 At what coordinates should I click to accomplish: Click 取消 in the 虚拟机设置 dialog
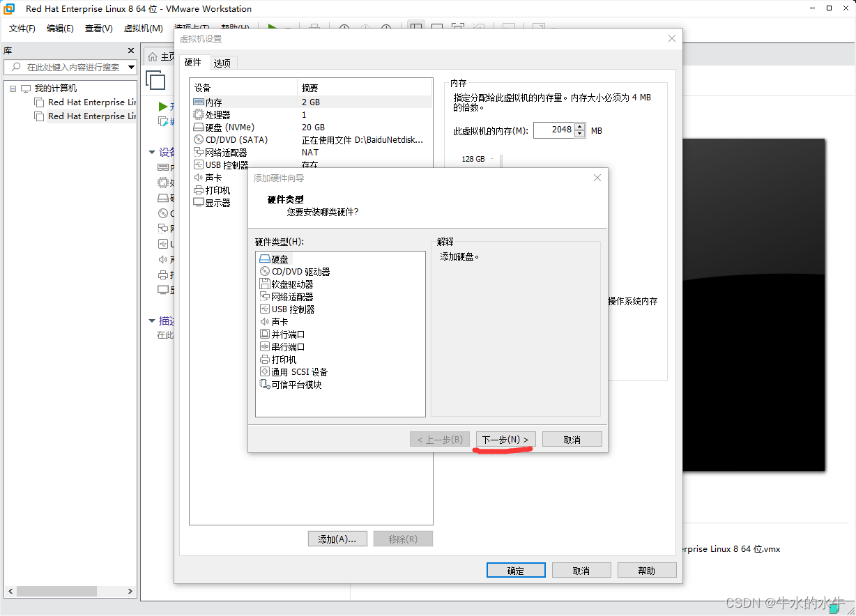point(581,570)
